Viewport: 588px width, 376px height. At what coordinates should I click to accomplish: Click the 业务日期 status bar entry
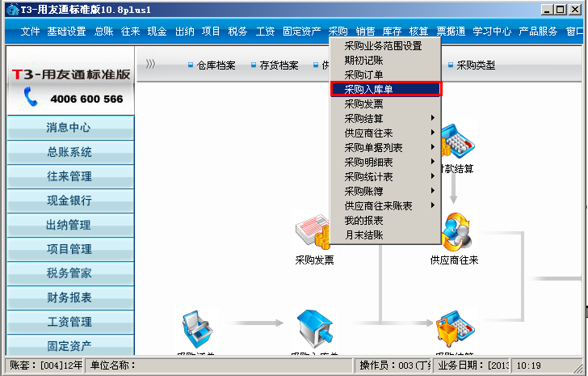point(472,365)
